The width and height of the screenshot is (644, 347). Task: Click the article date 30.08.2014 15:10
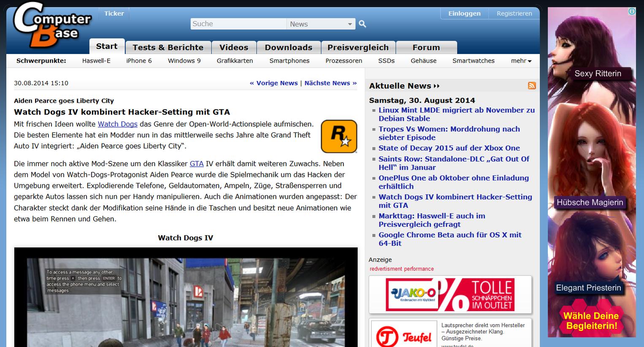tap(41, 83)
